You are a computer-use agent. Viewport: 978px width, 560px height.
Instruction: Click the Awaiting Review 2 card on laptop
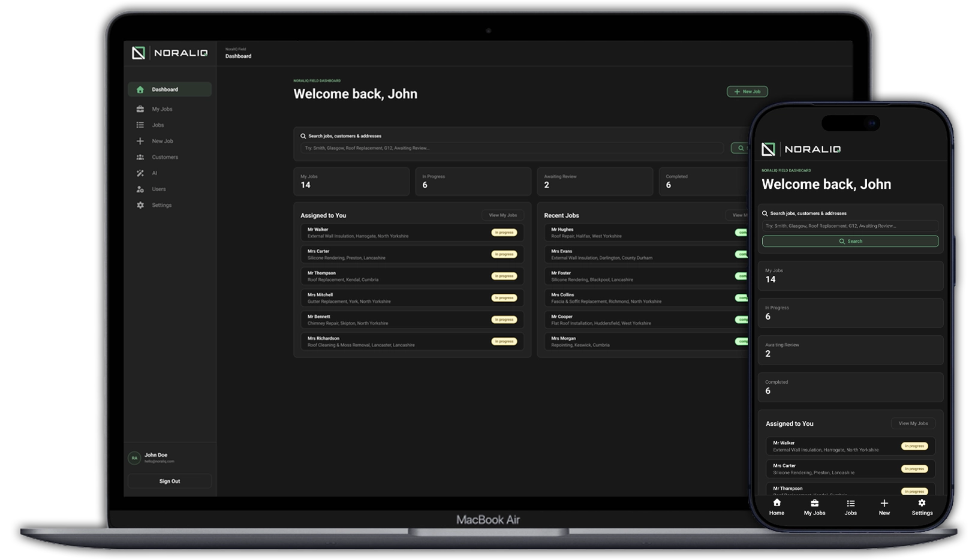595,182
